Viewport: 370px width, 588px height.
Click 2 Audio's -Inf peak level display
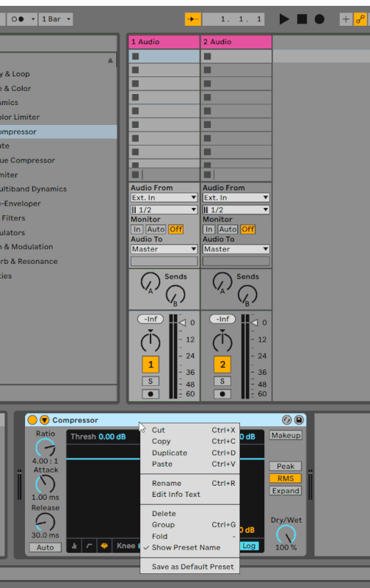point(222,319)
